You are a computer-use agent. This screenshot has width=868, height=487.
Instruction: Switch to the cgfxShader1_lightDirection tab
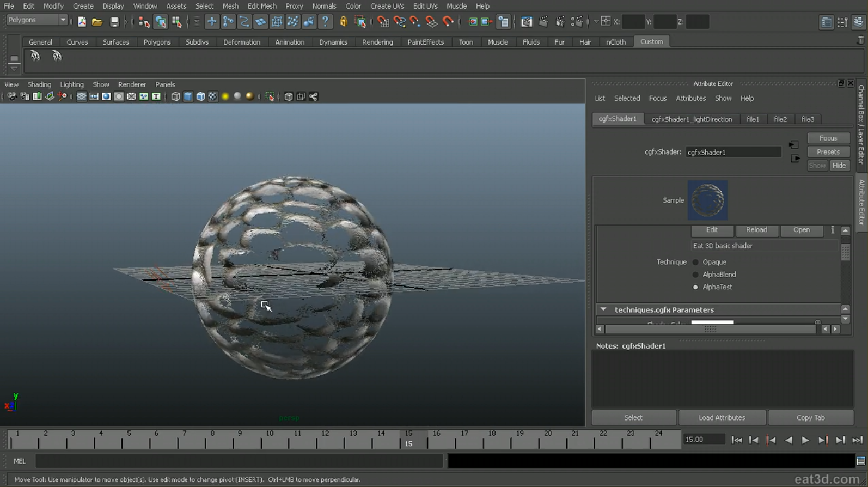(692, 119)
